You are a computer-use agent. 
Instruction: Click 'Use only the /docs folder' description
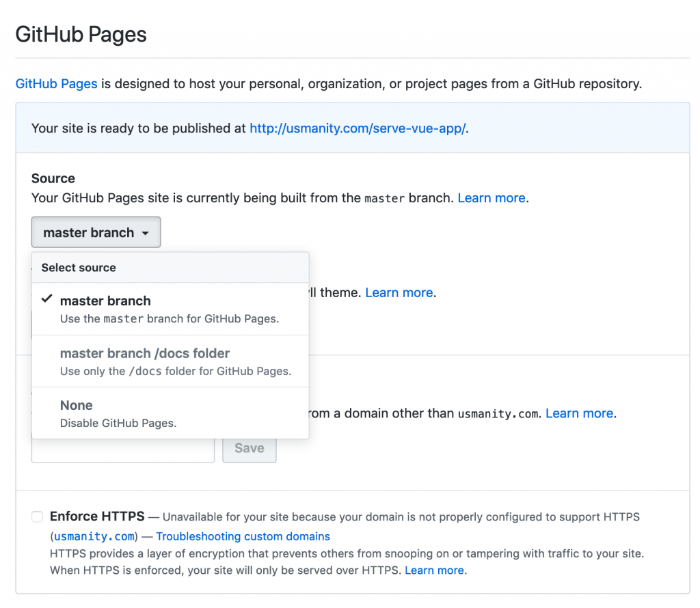tap(176, 371)
